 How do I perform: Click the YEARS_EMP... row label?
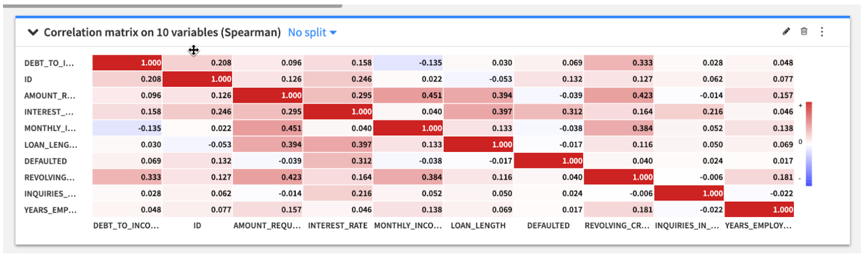tap(51, 210)
